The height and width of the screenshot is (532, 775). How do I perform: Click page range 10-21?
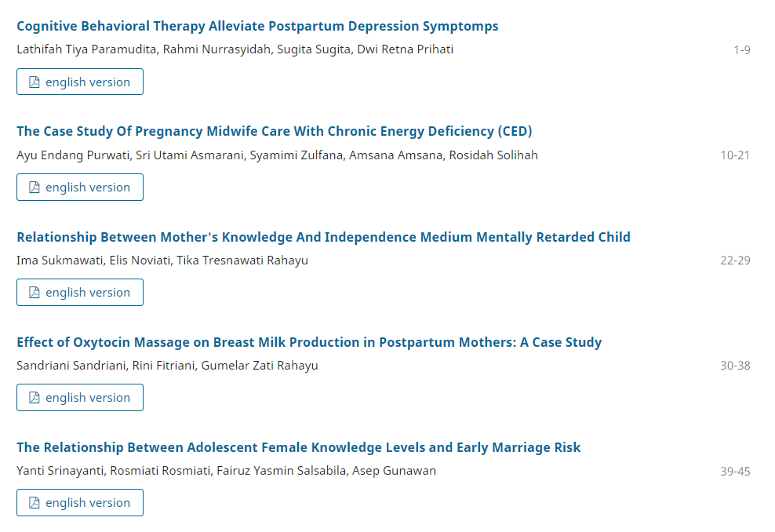coord(735,155)
